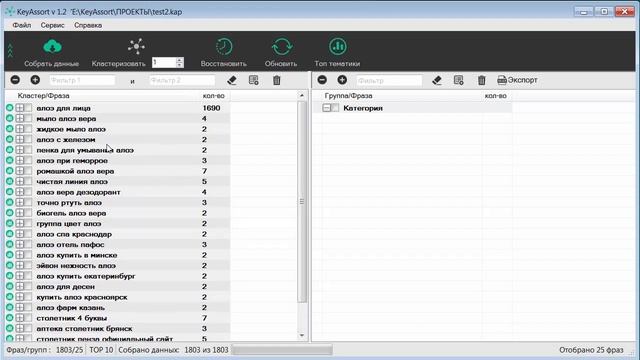Expand cluster аптека столетник брянск
Screen dimensions: 640x360
click(20, 329)
